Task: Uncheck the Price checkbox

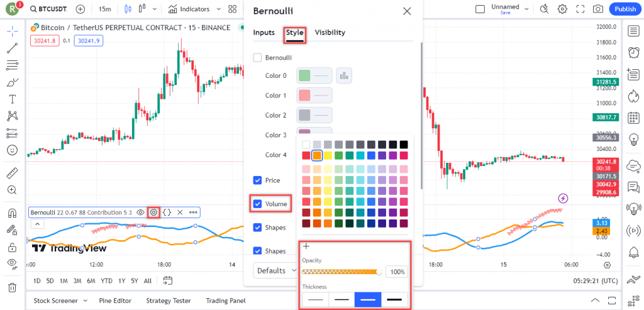Action: pyautogui.click(x=257, y=180)
